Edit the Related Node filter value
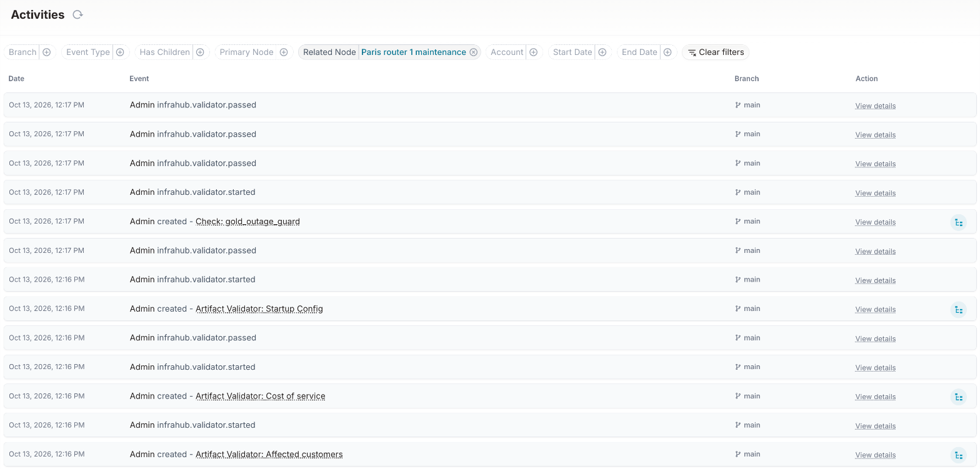This screenshot has width=980, height=469. [414, 52]
